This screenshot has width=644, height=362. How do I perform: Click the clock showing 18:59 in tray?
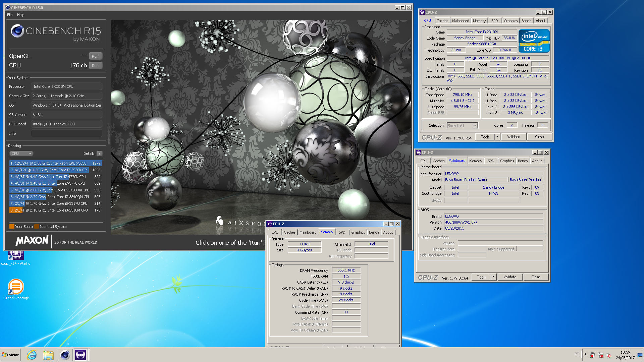click(x=625, y=352)
